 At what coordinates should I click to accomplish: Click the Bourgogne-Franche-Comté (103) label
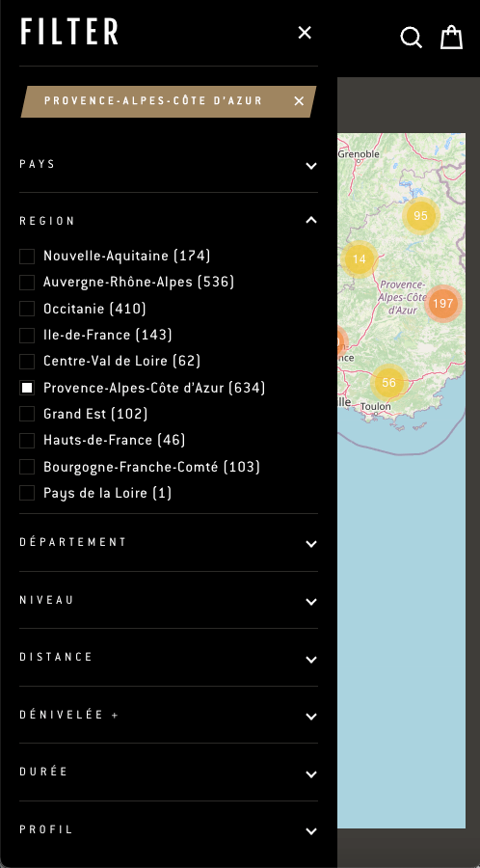tap(151, 467)
